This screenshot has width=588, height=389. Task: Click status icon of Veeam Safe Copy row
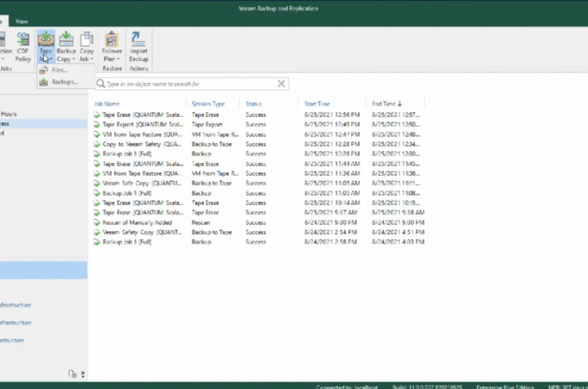[x=97, y=183]
